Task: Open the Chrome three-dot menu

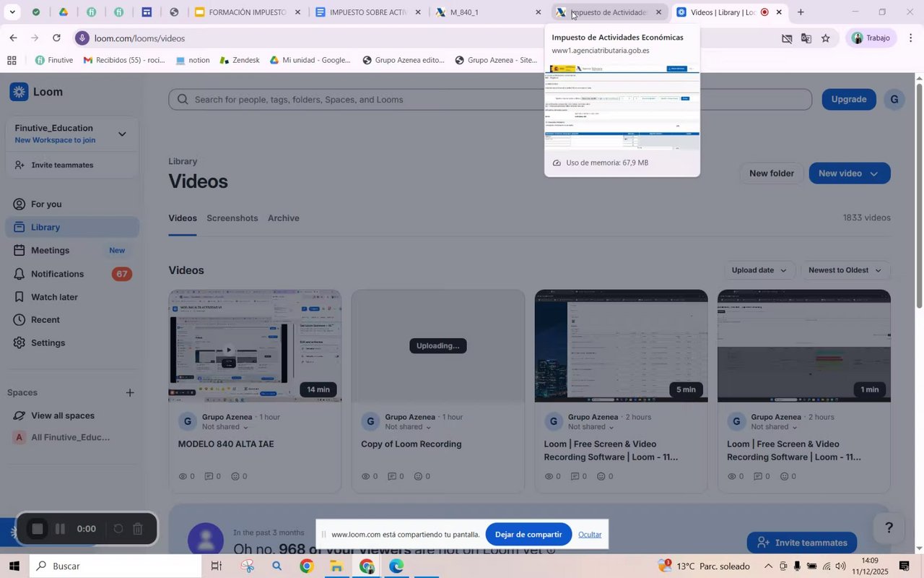Action: [911, 38]
